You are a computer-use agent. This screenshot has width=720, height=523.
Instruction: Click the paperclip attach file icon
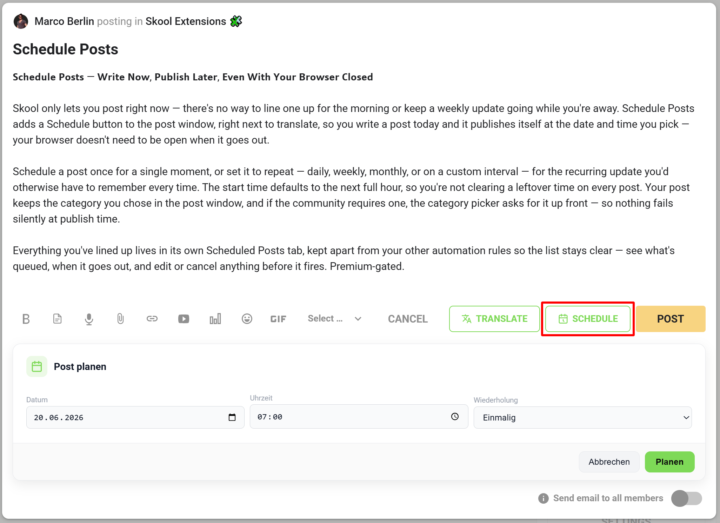coord(120,319)
